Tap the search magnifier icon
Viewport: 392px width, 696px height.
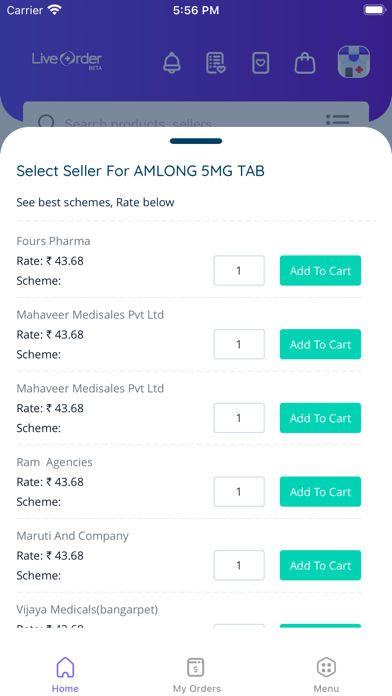(46, 122)
